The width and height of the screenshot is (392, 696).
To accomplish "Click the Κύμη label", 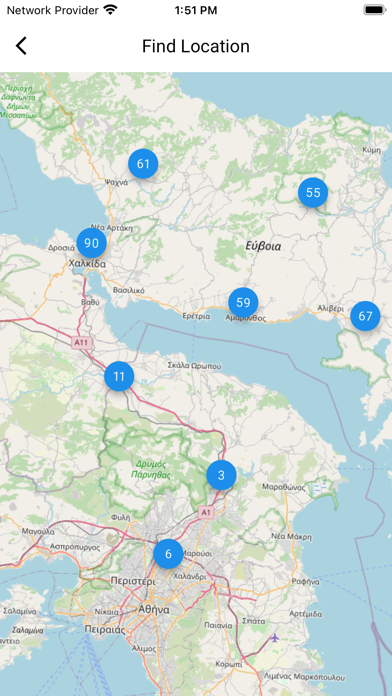I will [372, 150].
